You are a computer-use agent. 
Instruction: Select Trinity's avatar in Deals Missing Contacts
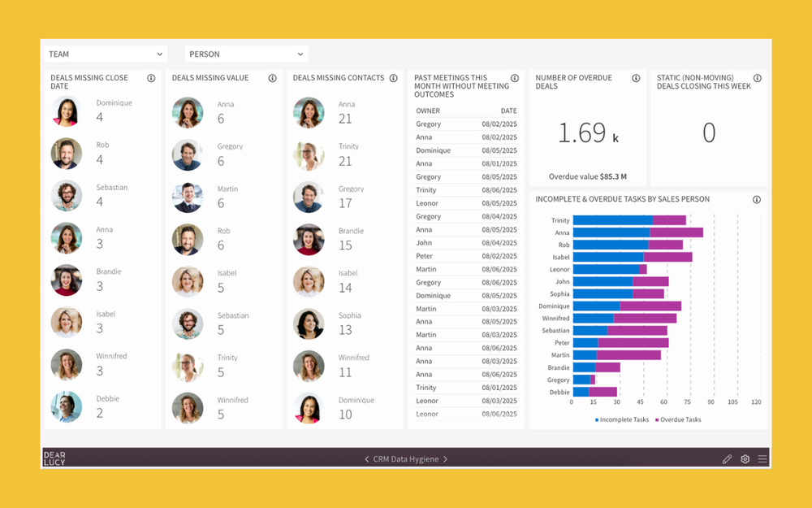pos(309,155)
